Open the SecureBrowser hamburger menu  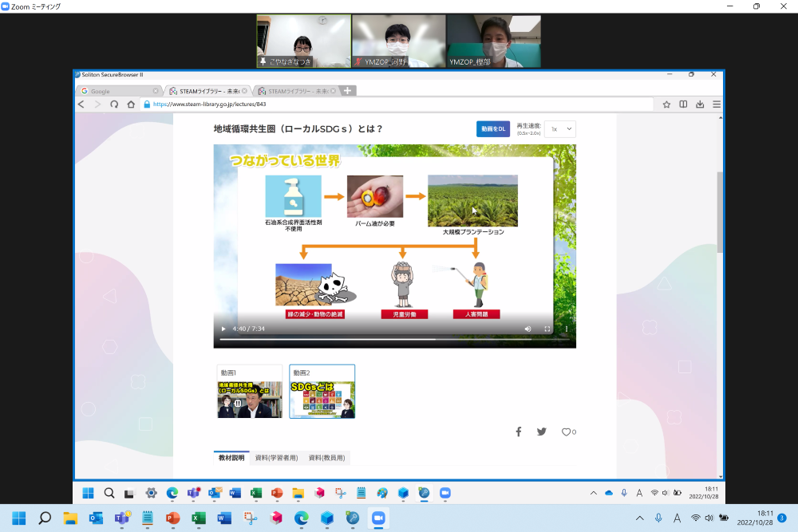(x=717, y=104)
